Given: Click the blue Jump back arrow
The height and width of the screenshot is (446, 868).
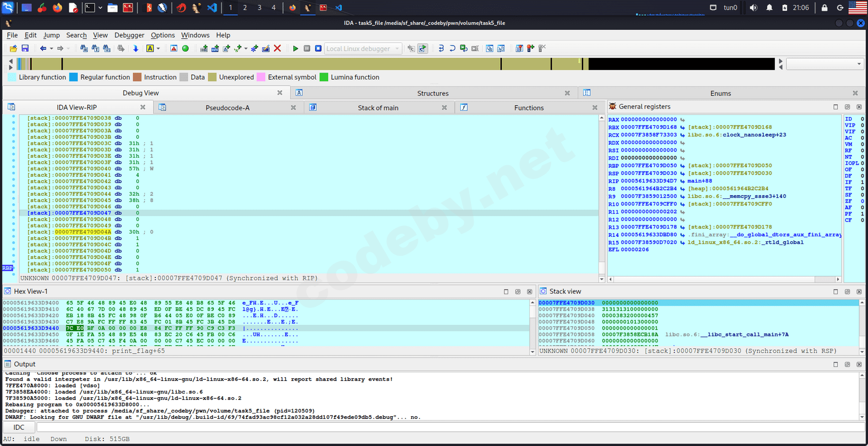Looking at the screenshot, I should click(x=43, y=49).
